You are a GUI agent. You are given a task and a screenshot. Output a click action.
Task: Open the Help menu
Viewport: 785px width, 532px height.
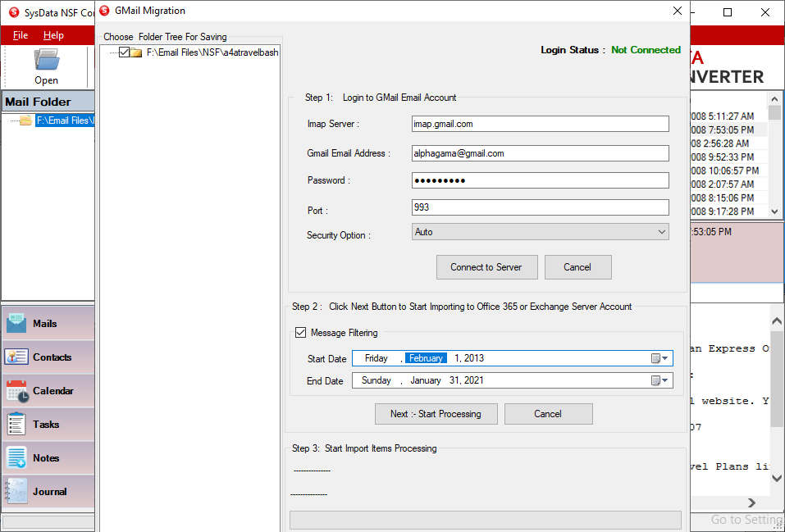point(53,35)
